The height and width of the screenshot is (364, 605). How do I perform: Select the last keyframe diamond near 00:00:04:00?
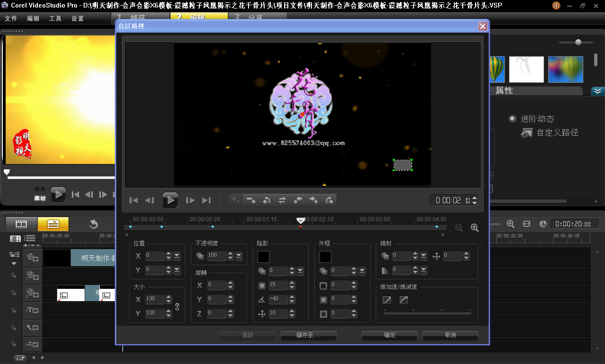pos(437,227)
